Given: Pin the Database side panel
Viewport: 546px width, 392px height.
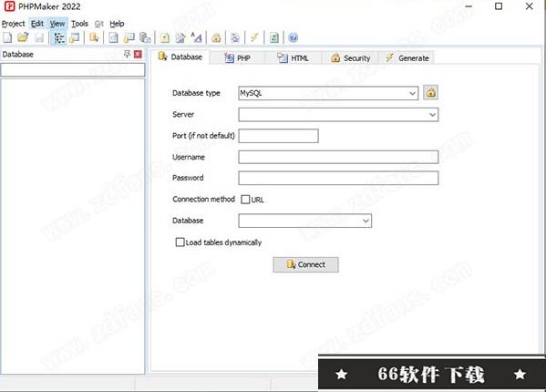Looking at the screenshot, I should 127,54.
